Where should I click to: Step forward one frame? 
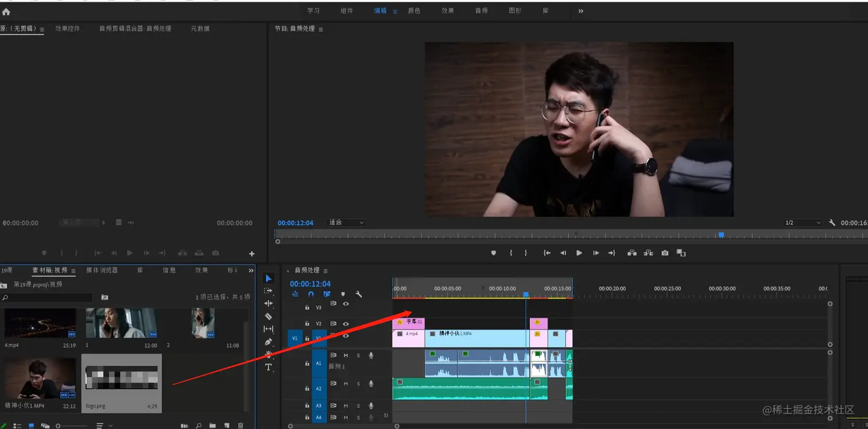[596, 253]
